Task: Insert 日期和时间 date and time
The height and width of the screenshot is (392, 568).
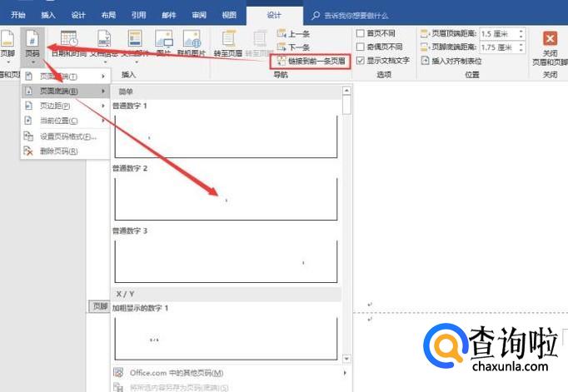Action: (69, 38)
